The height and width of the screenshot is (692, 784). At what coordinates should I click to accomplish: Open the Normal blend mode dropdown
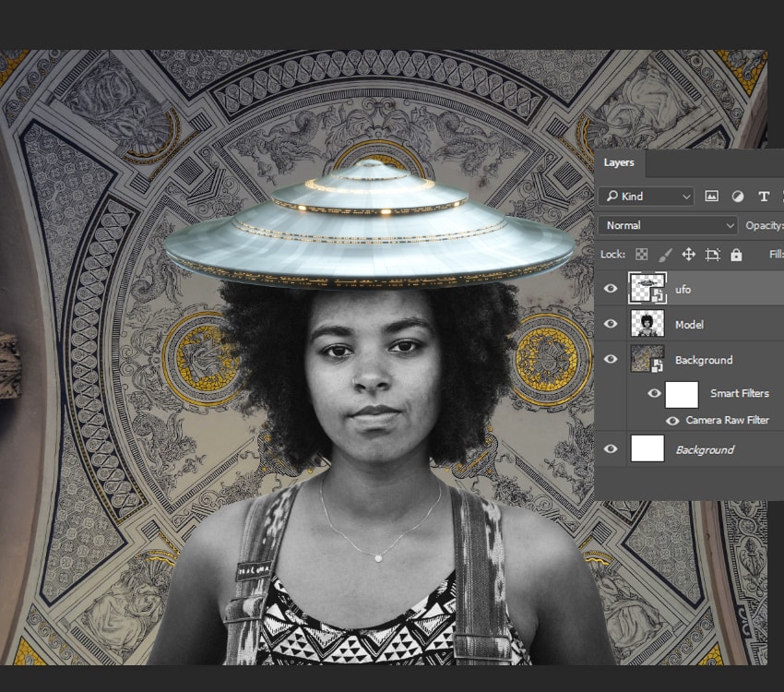(x=668, y=225)
